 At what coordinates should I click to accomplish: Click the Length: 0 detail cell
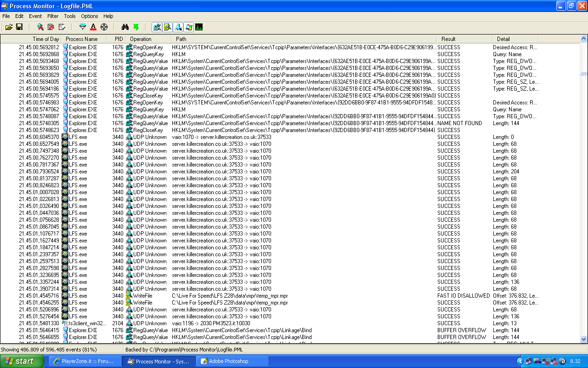pyautogui.click(x=503, y=137)
